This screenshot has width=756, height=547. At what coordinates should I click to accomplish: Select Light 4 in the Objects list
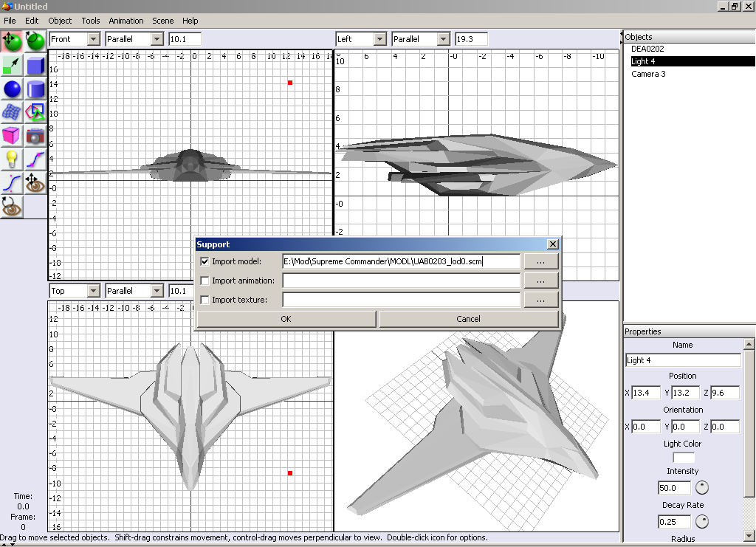tap(693, 61)
